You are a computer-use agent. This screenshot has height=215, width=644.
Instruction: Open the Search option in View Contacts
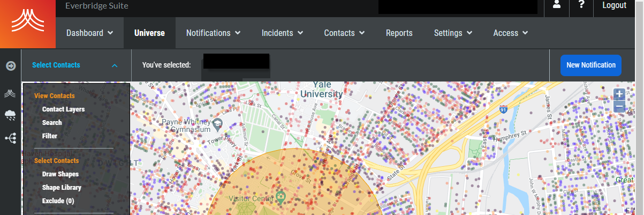(x=52, y=122)
